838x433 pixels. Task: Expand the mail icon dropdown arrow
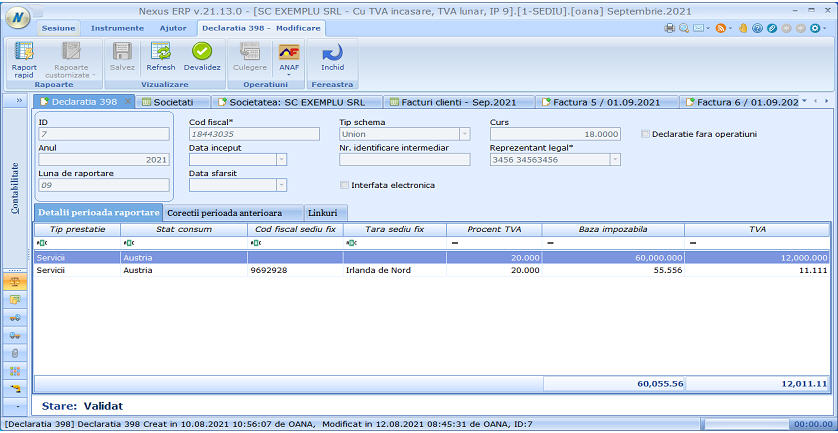(708, 28)
